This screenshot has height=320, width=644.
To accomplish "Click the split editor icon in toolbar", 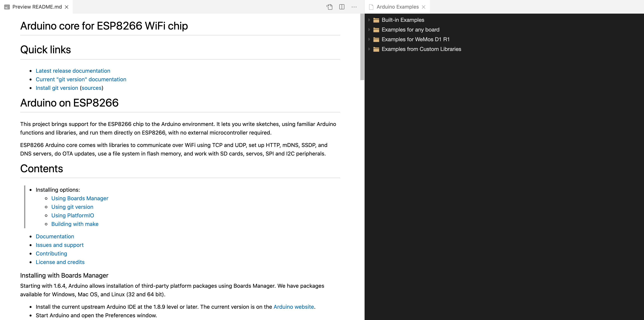I will click(342, 7).
